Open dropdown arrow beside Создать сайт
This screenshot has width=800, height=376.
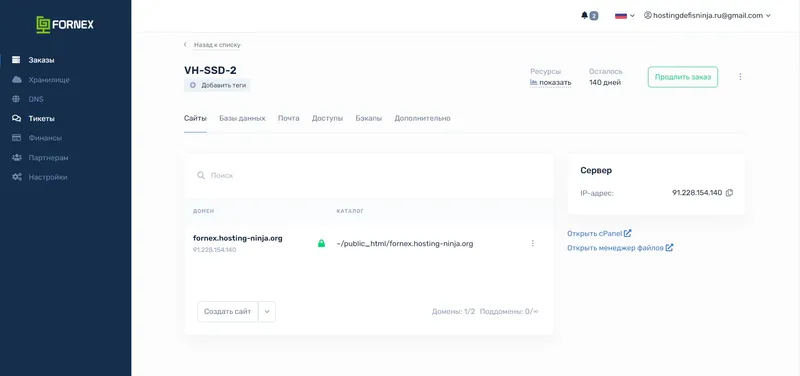click(x=267, y=312)
